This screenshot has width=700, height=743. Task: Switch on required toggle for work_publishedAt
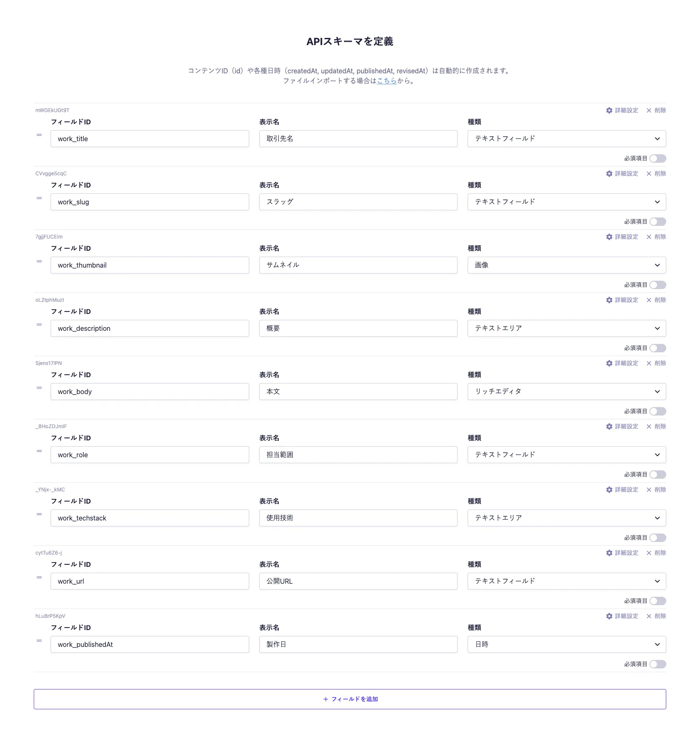(657, 664)
